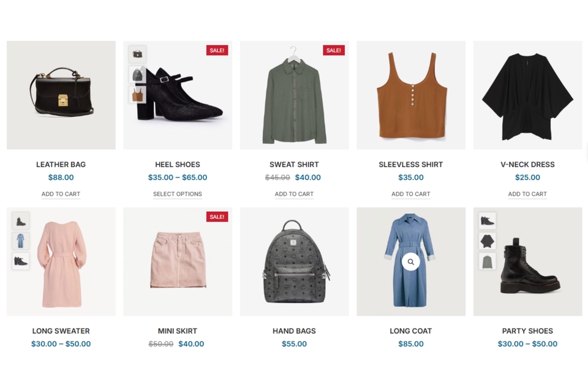Select the bag variation thumbnail on Heel Shoes

[137, 54]
